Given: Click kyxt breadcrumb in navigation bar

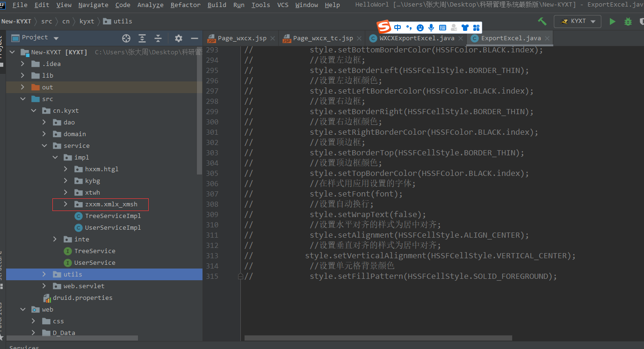Looking at the screenshot, I should pos(87,21).
